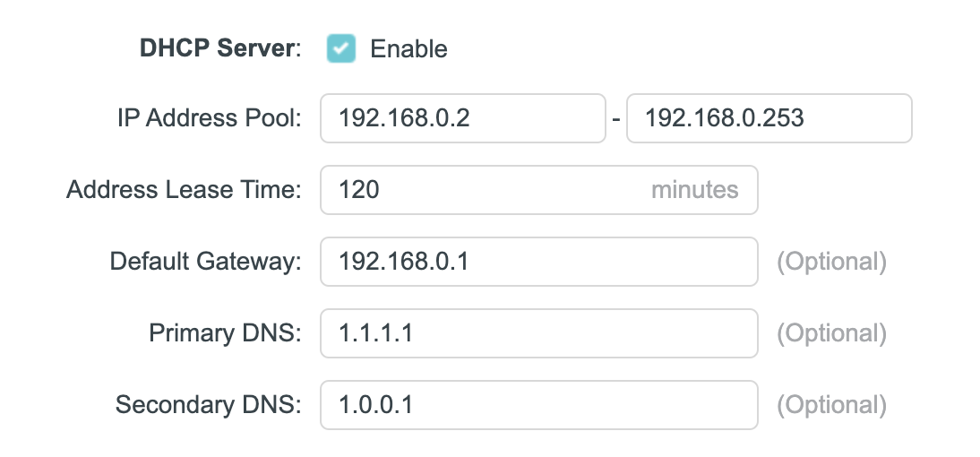Click the Primary DNS label
Screen dimensions: 980x457
225,333
